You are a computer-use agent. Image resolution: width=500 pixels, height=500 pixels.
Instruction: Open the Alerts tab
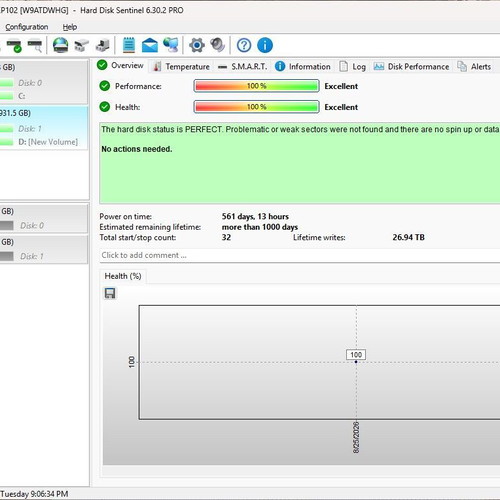click(474, 67)
